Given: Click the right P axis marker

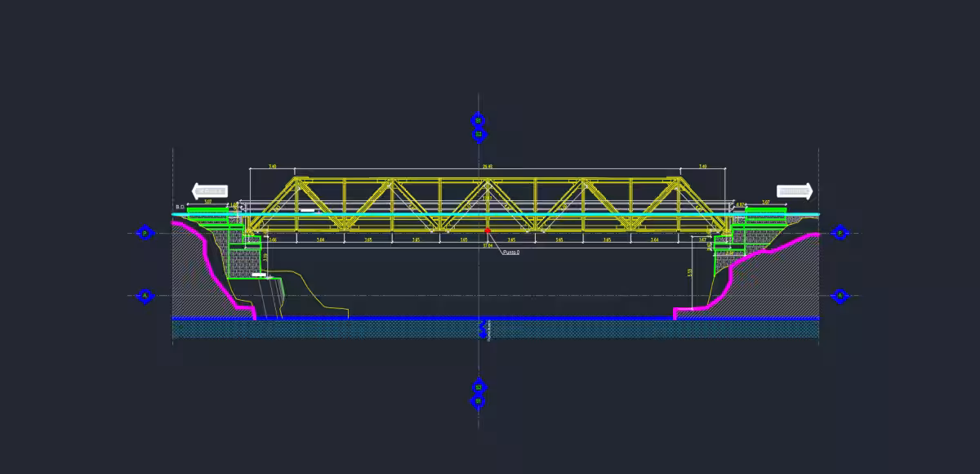Looking at the screenshot, I should pyautogui.click(x=840, y=233).
